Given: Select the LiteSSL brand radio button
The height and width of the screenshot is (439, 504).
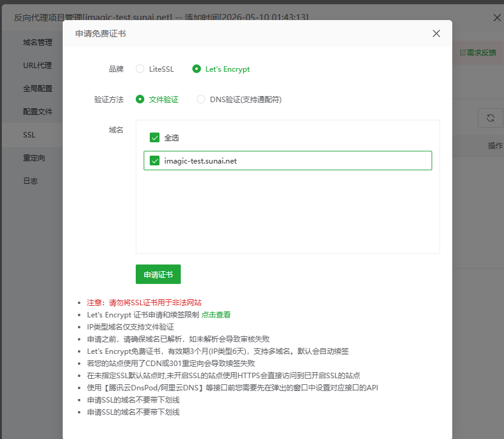Looking at the screenshot, I should 140,69.
